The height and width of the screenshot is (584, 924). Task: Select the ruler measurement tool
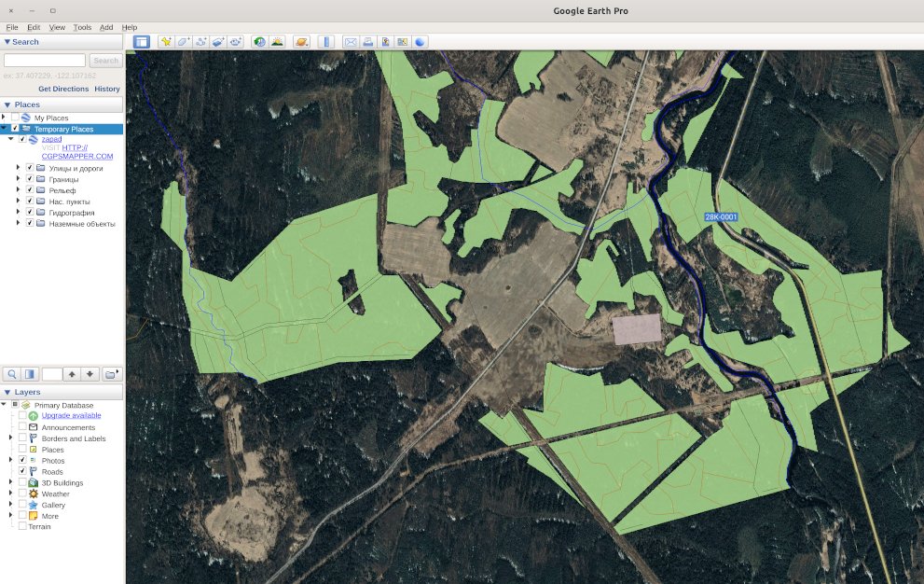(326, 42)
